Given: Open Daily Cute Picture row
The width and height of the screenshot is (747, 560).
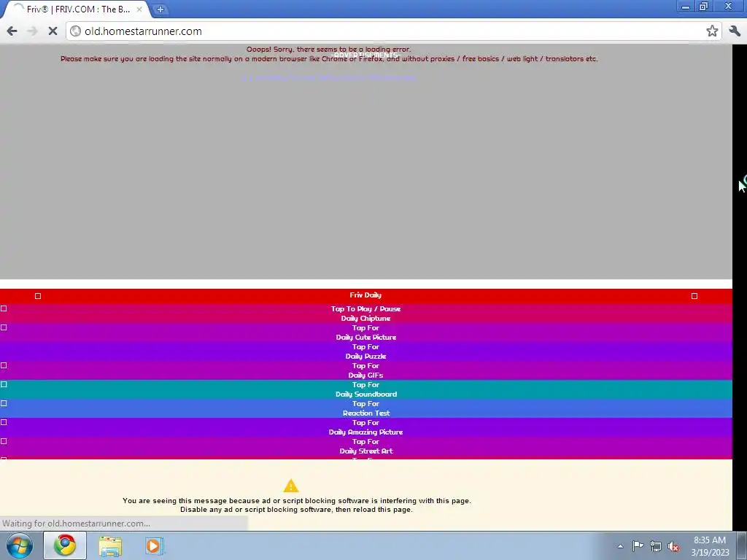Looking at the screenshot, I should 366,332.
